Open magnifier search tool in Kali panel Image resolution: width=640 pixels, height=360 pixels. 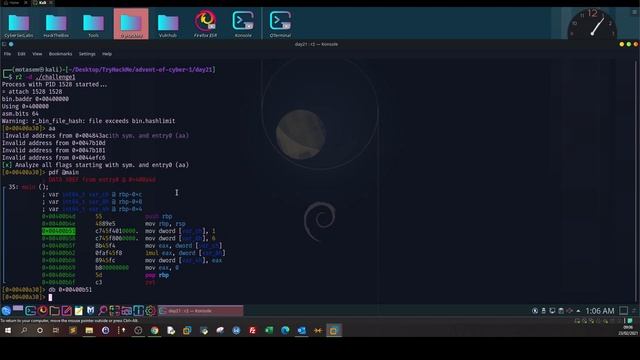tap(102, 311)
